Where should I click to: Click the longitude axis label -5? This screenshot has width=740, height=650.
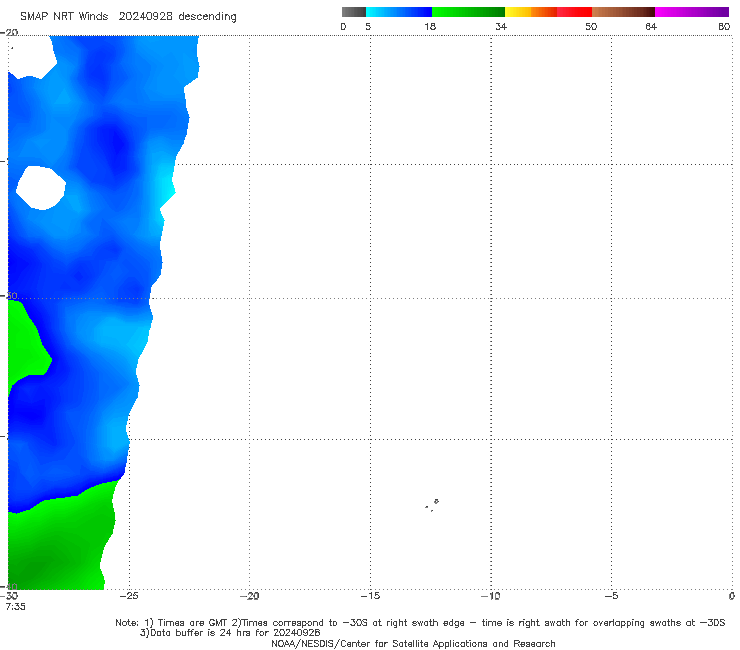point(611,596)
